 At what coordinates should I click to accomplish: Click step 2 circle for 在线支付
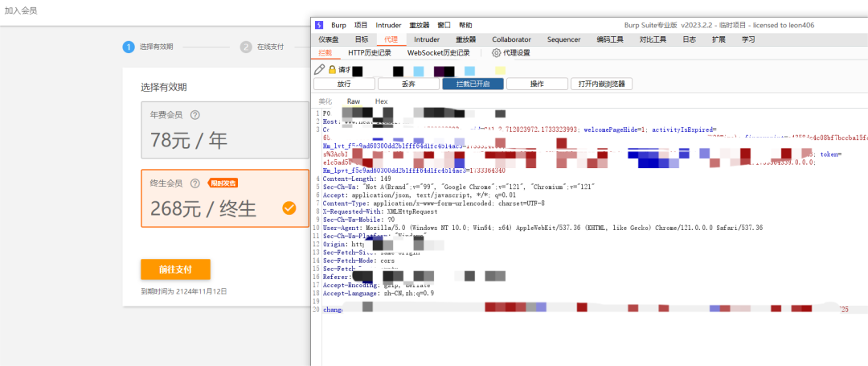point(246,47)
